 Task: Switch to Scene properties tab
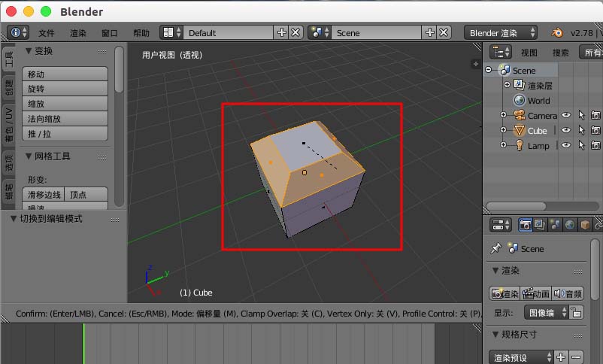555,225
